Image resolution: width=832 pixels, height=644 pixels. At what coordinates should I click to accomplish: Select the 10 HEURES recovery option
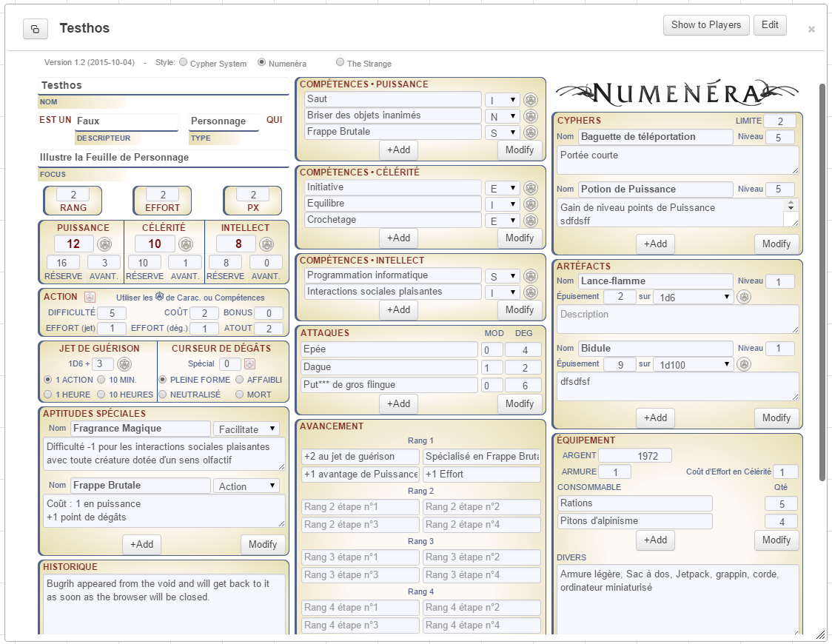(x=101, y=395)
